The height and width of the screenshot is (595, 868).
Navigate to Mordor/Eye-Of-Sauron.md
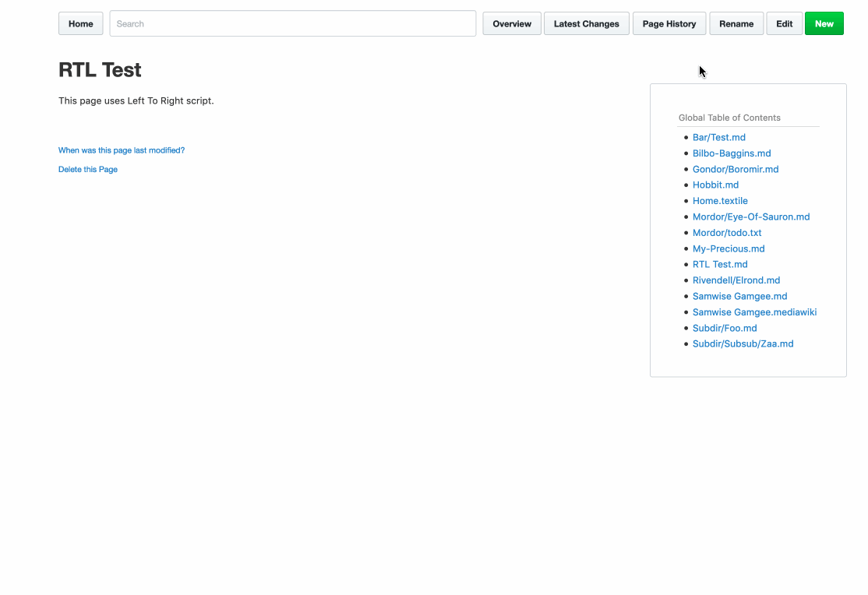tap(750, 217)
